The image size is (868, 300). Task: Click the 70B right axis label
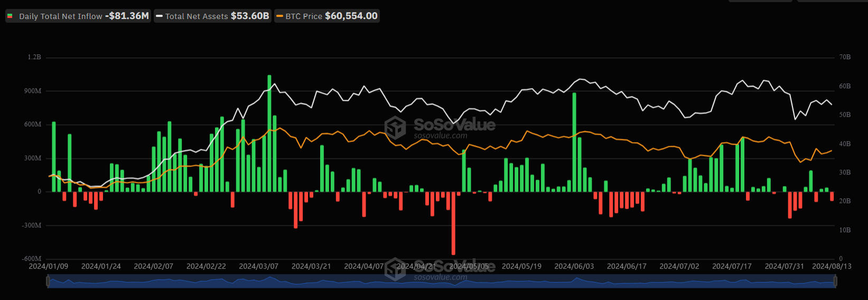pos(845,57)
